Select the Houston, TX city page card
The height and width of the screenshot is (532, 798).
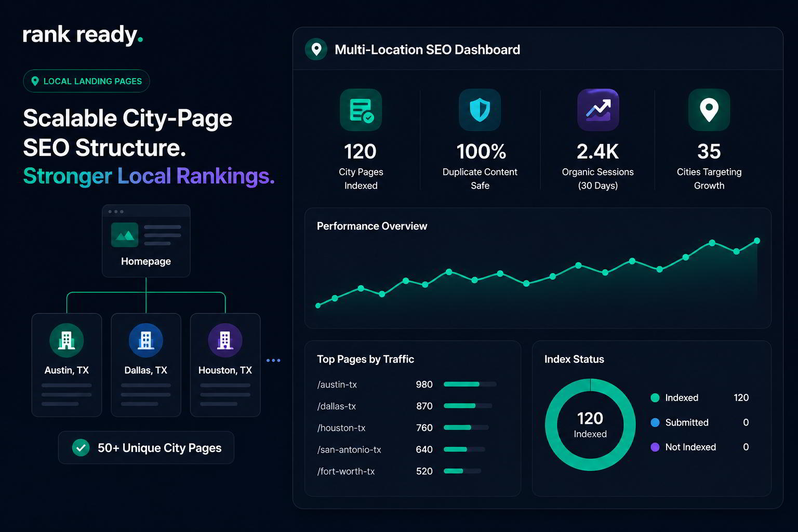pos(225,365)
